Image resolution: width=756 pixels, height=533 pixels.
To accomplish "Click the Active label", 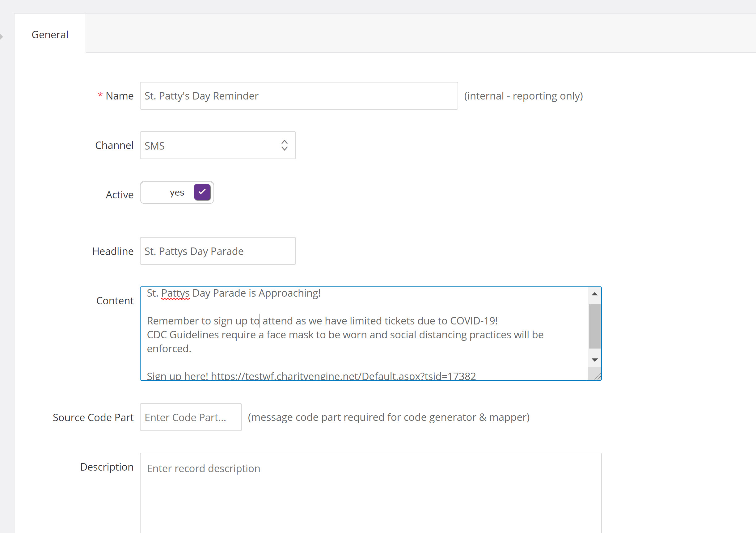I will [120, 195].
